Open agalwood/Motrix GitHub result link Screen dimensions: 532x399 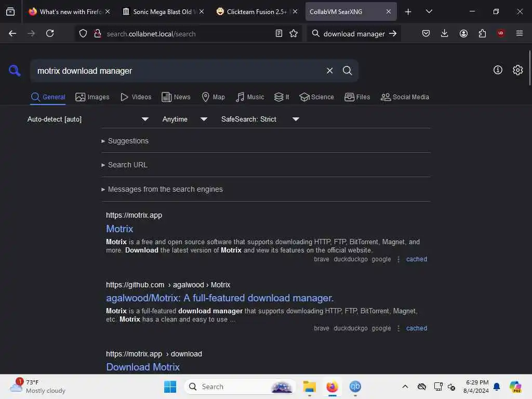click(x=220, y=298)
